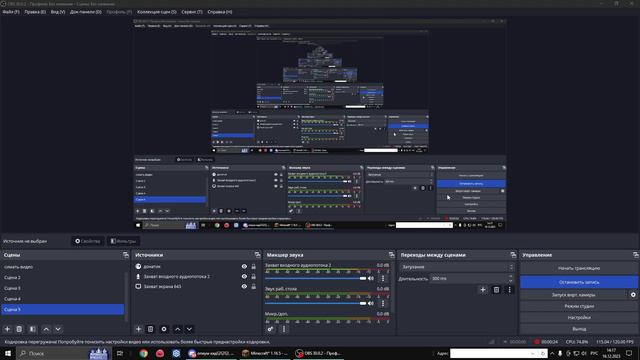This screenshot has height=360, width=640.
Task: Undock the Сцены panel
Action: point(125,255)
